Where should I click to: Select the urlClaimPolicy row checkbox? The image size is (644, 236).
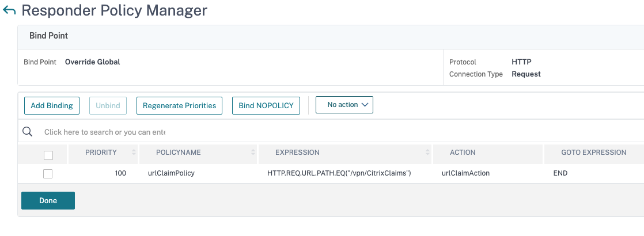(x=48, y=173)
